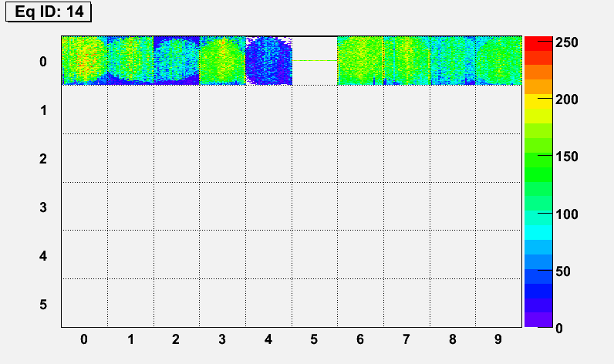The width and height of the screenshot is (614, 364).
Task: Click the palette scale label '200'
Action: [567, 99]
